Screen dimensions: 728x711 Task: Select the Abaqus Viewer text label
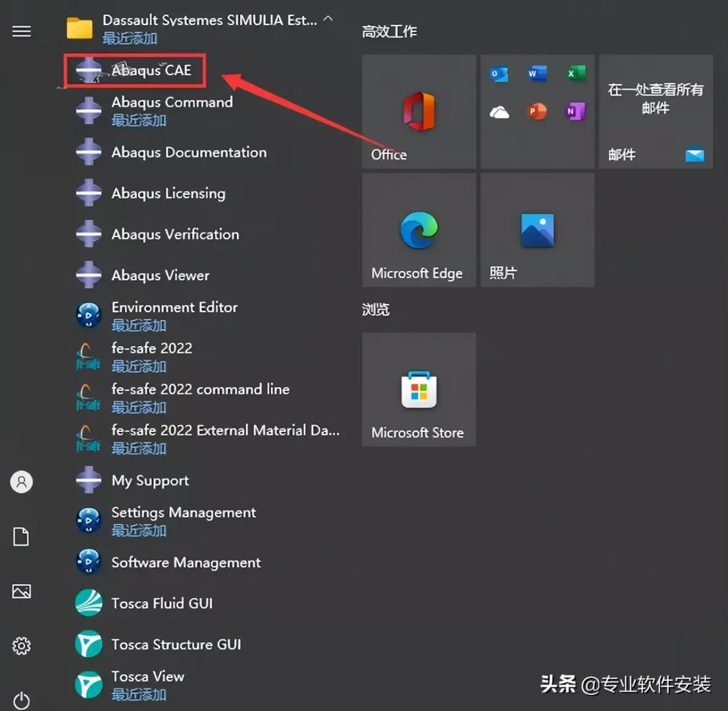click(160, 275)
